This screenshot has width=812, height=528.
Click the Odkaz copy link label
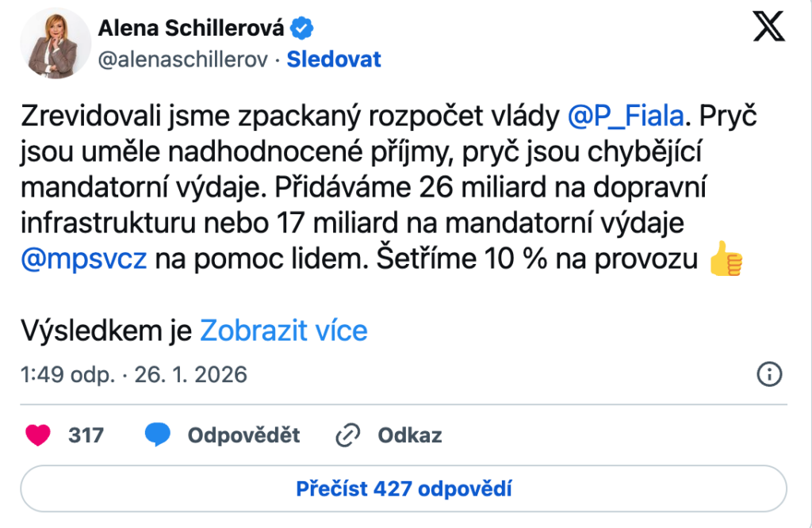pyautogui.click(x=409, y=434)
